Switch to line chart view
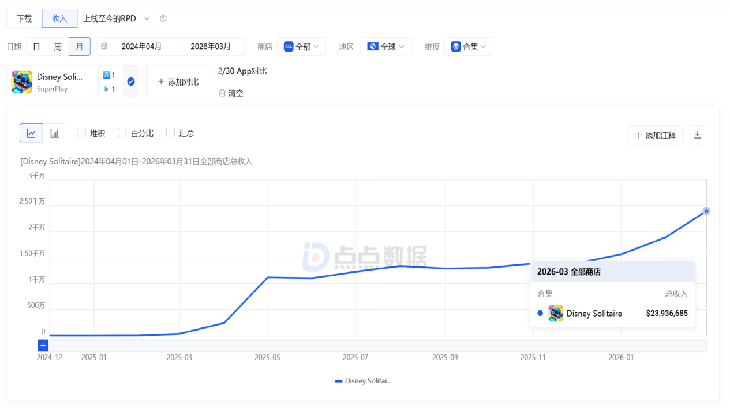The height and width of the screenshot is (408, 730). (32, 133)
